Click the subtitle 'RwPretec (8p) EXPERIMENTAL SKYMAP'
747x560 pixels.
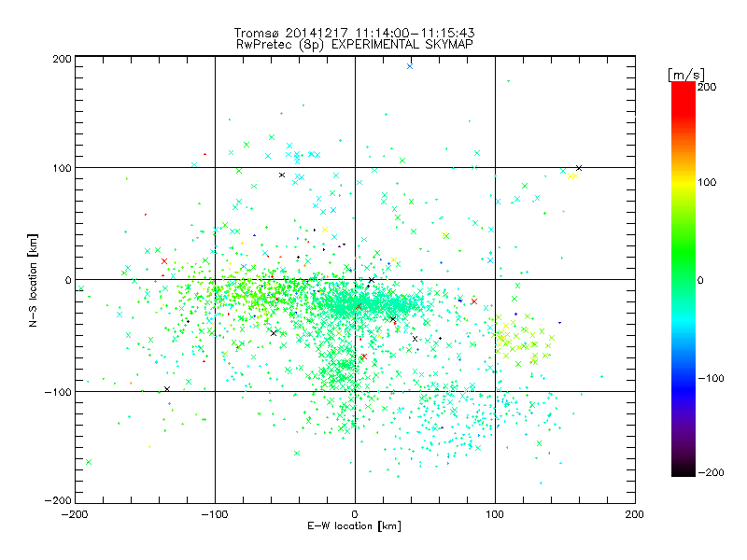(x=355, y=45)
